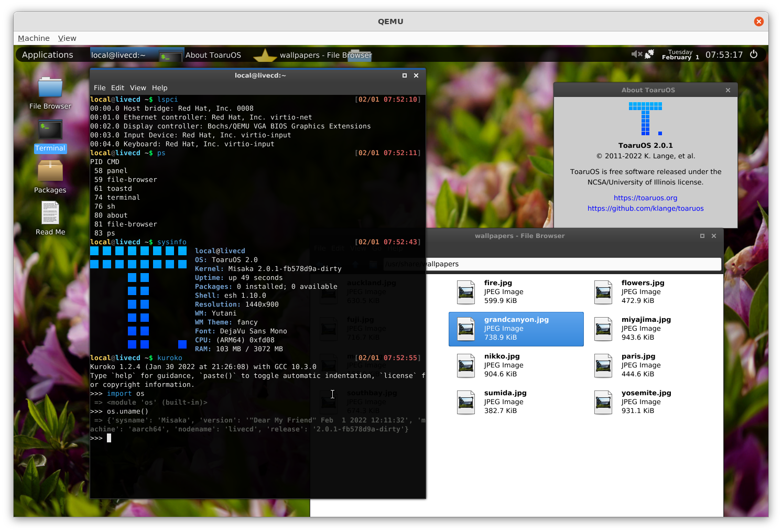This screenshot has height=532, width=782.
Task: Click the back arrow in the File Browser
Action: click(x=320, y=264)
